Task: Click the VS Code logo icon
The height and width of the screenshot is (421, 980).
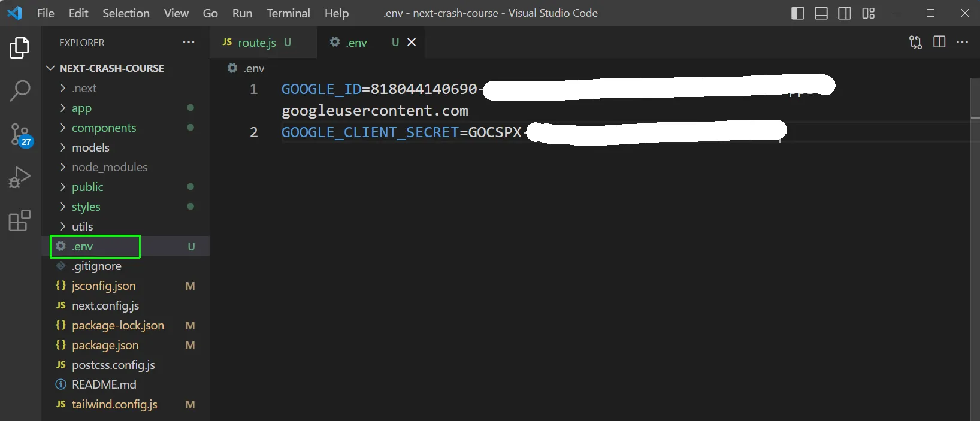Action: point(14,13)
